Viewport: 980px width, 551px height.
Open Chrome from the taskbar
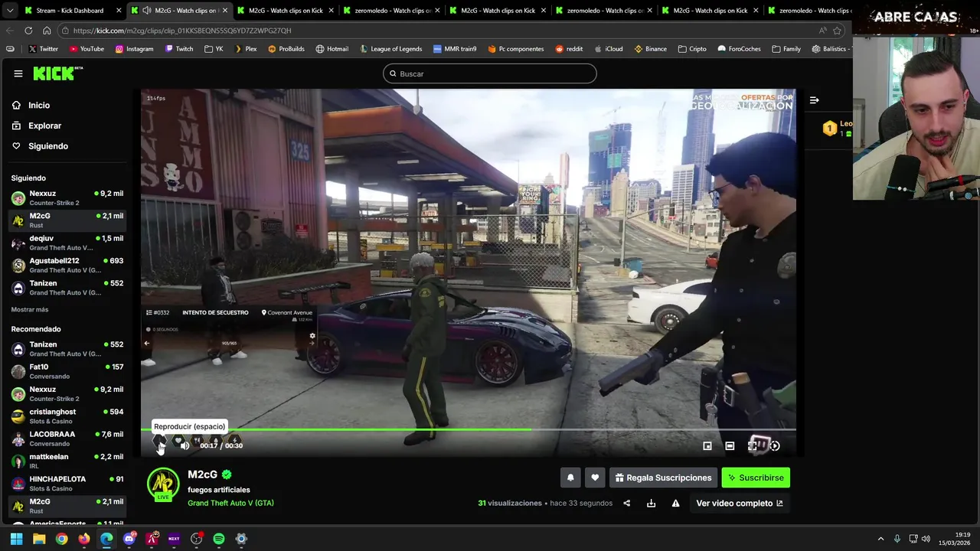click(61, 539)
